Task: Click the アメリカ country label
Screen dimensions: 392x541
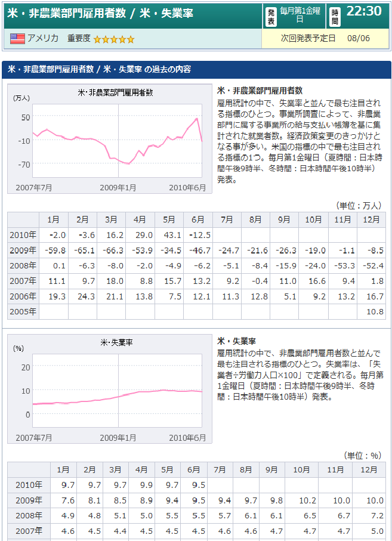Action: (43, 39)
